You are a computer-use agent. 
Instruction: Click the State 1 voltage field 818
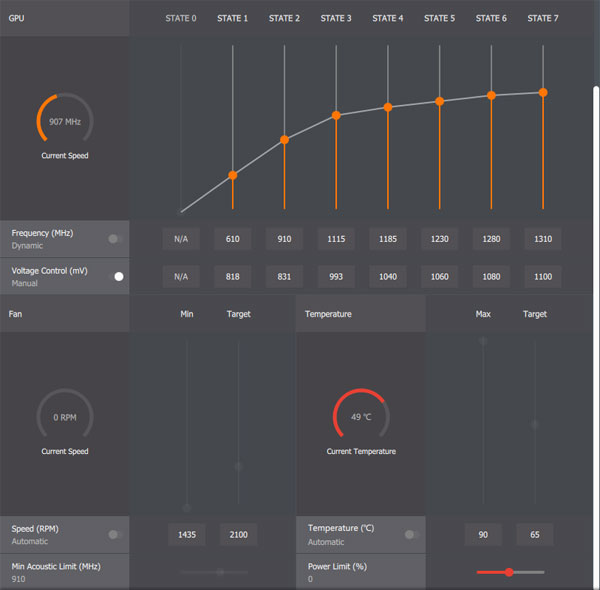click(x=233, y=277)
